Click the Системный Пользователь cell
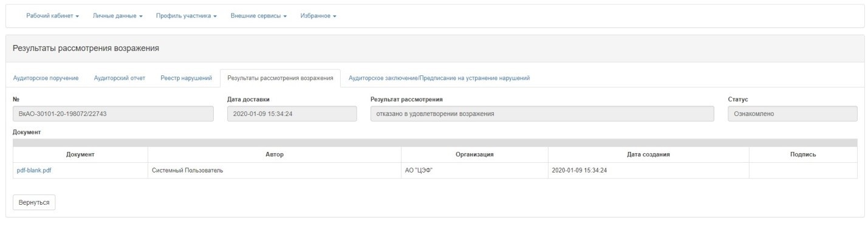The width and height of the screenshot is (868, 226). point(275,170)
